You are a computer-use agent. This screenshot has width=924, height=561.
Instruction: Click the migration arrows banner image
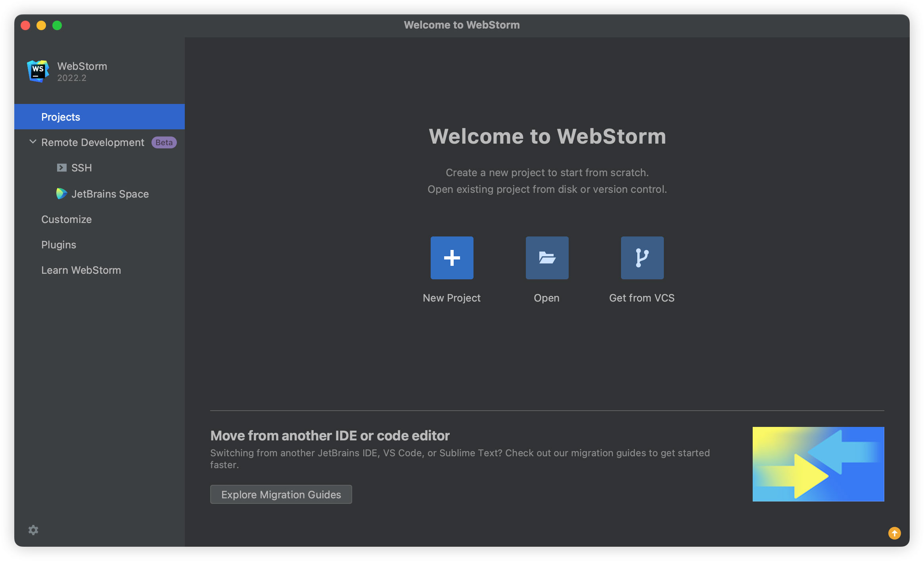[818, 464]
